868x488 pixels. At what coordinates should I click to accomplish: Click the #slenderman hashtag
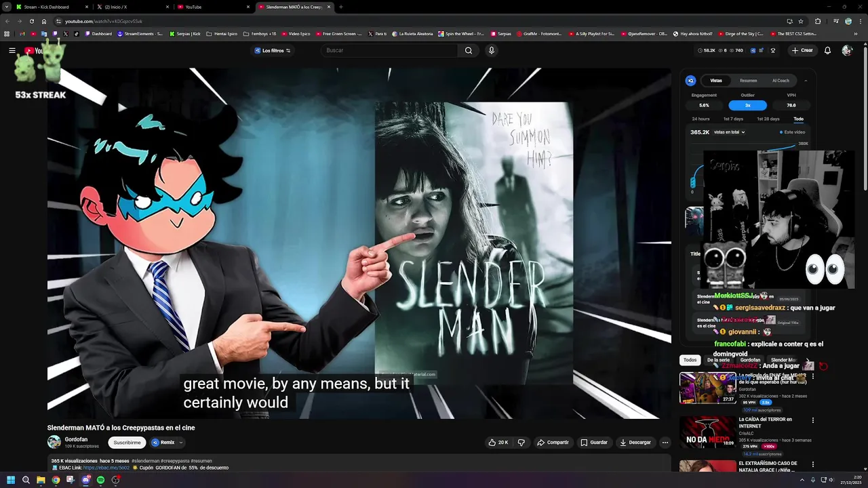145,461
